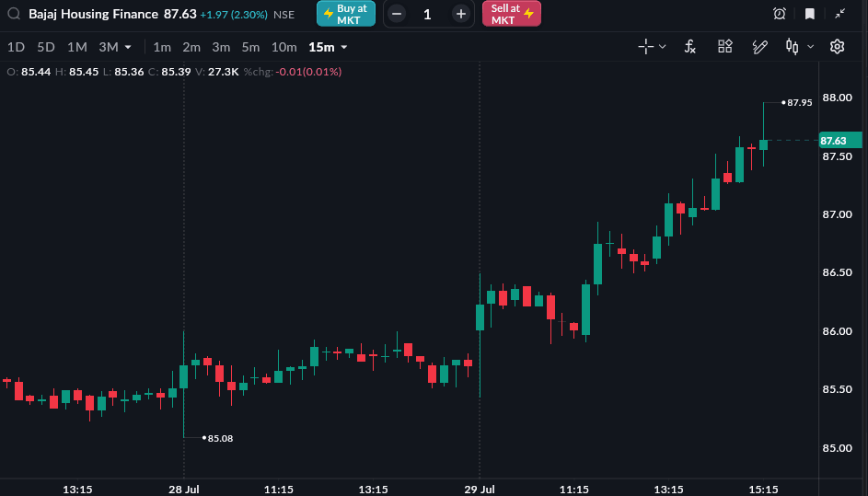Decrease quantity with the minus button
Screen dimensions: 868x496
tap(397, 14)
